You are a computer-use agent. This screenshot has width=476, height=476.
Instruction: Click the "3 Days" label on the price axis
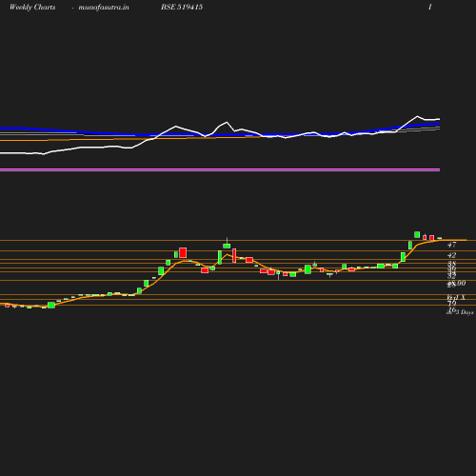465,312
